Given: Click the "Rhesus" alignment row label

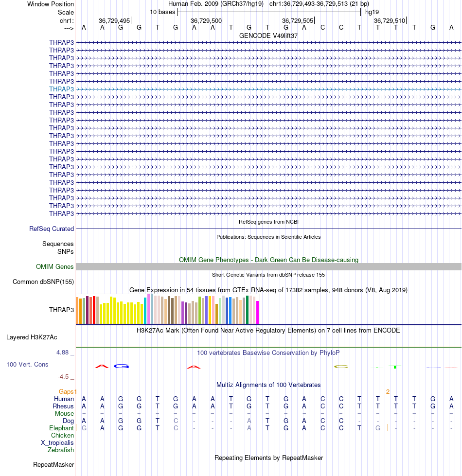Looking at the screenshot, I should [x=63, y=406].
